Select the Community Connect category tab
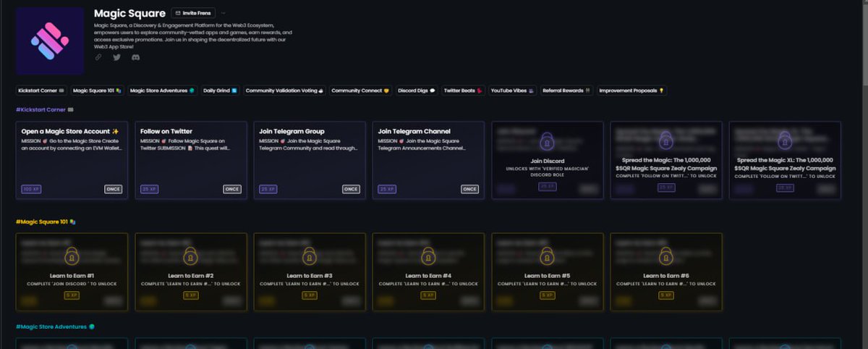868x349 pixels. click(360, 91)
